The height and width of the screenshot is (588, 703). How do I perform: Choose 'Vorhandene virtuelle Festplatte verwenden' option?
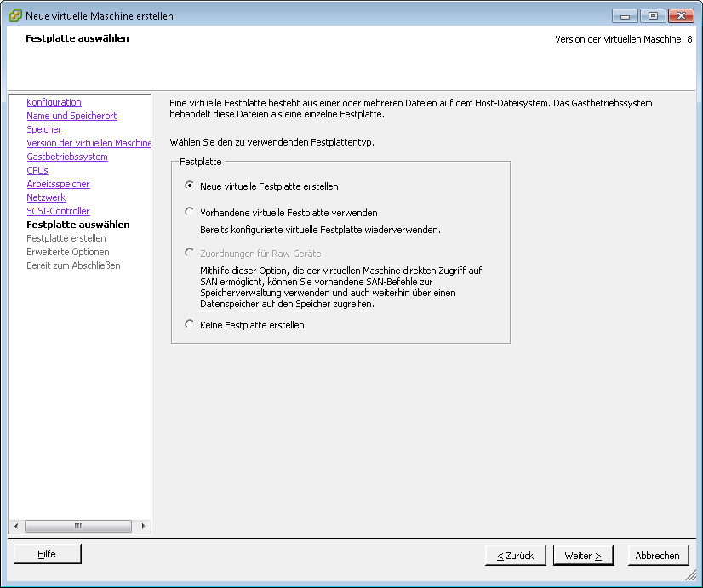pyautogui.click(x=189, y=213)
